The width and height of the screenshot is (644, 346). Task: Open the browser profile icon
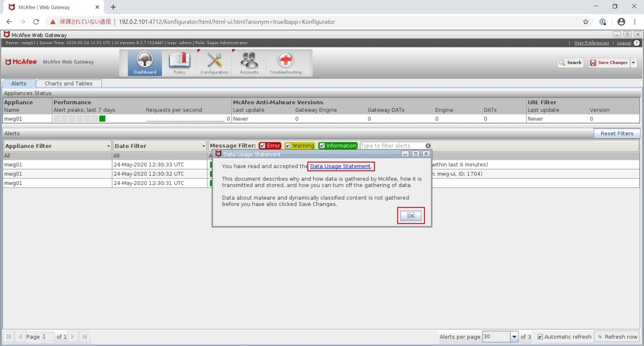(621, 21)
